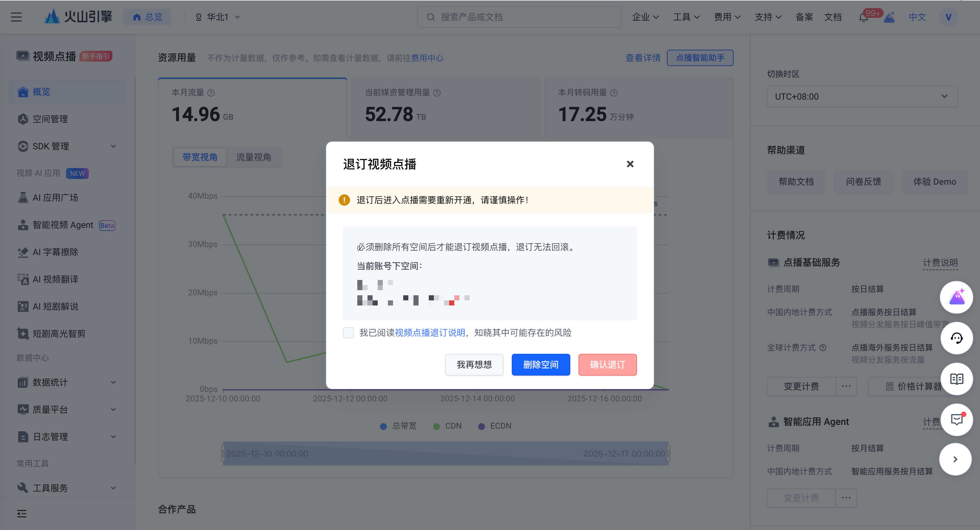Viewport: 980px width, 530px height.
Task: Click the 删除空间 button
Action: (x=541, y=365)
